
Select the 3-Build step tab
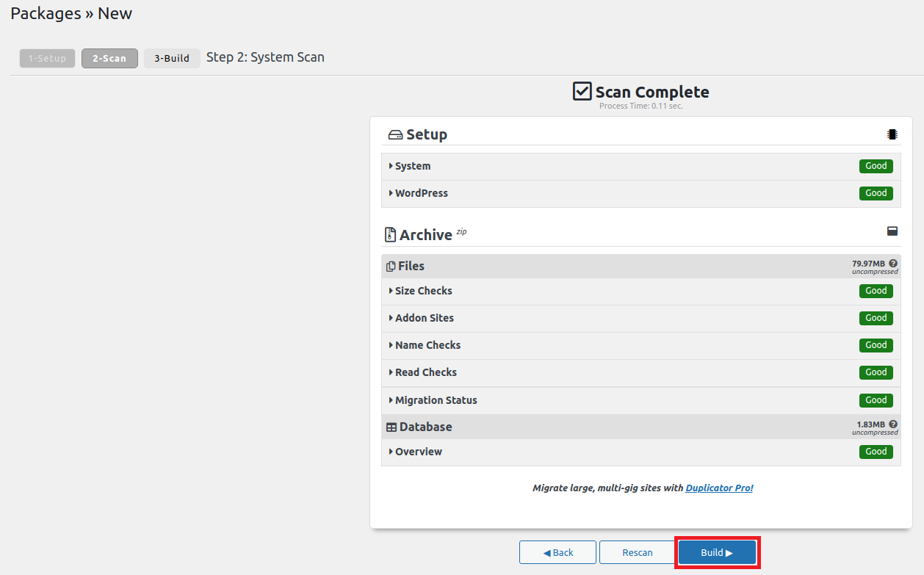coord(172,58)
